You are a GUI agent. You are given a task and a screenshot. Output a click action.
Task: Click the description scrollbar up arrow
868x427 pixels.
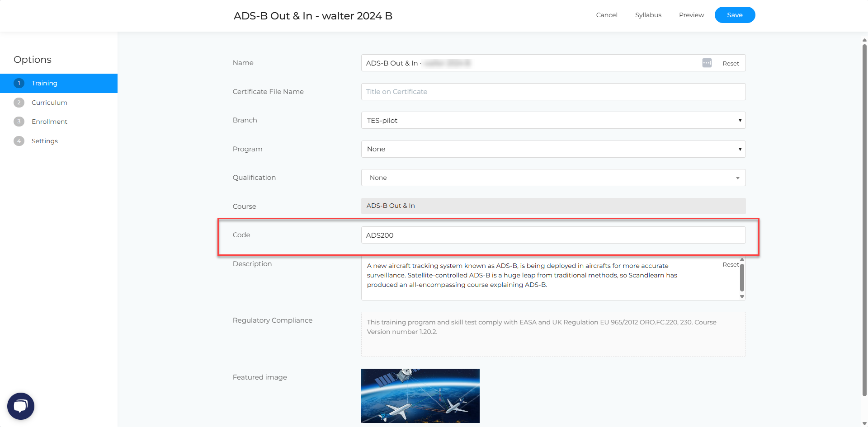(x=742, y=259)
